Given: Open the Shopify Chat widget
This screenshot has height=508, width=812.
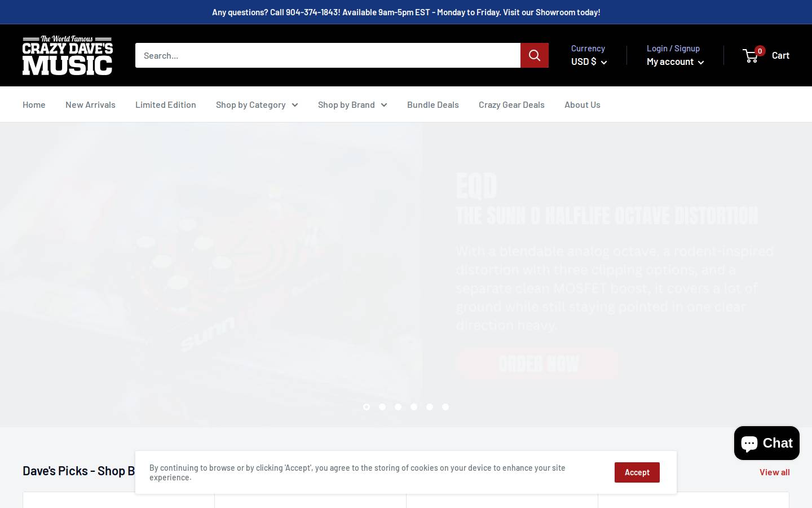Looking at the screenshot, I should pos(766,443).
